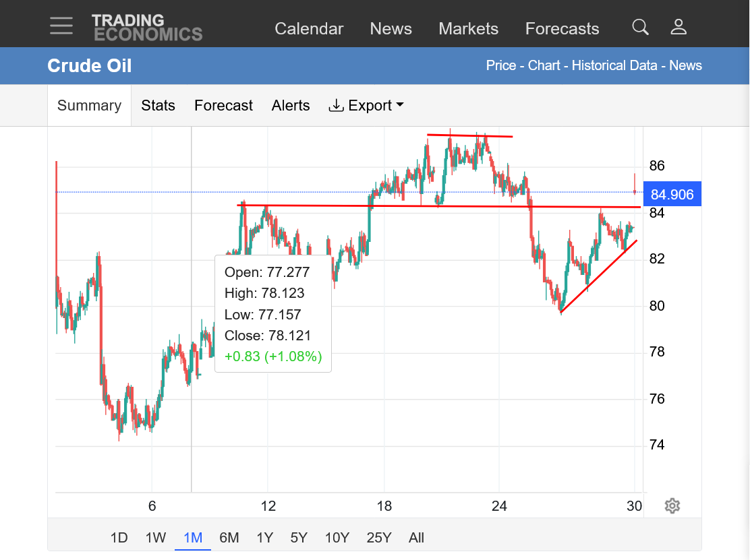Open the hamburger navigation menu
Image resolution: width=750 pixels, height=560 pixels.
coord(61,26)
